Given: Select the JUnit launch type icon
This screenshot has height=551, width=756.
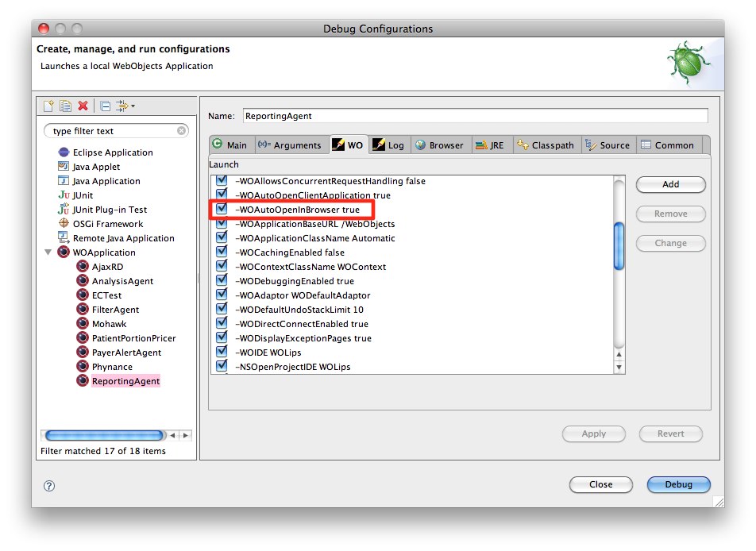Looking at the screenshot, I should pos(64,195).
